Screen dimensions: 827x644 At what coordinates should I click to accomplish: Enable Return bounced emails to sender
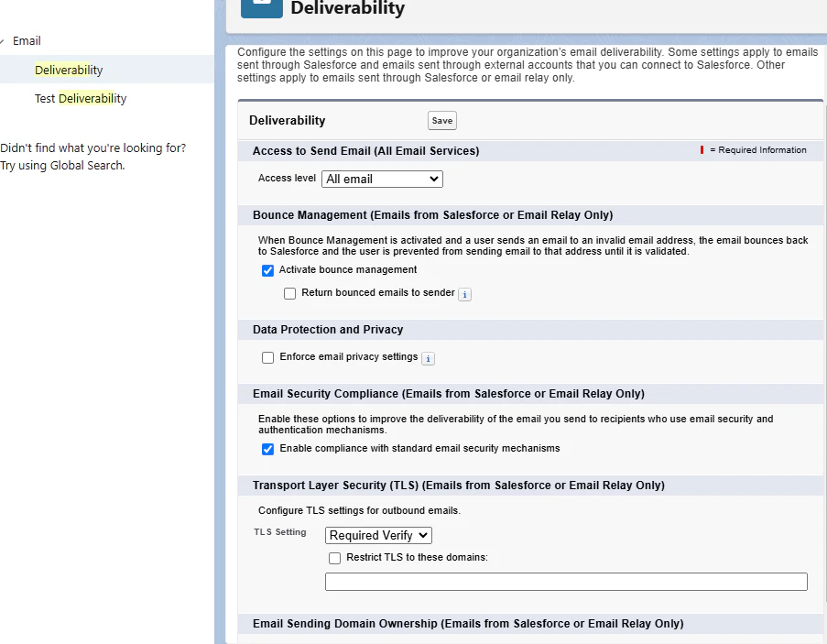click(x=289, y=293)
